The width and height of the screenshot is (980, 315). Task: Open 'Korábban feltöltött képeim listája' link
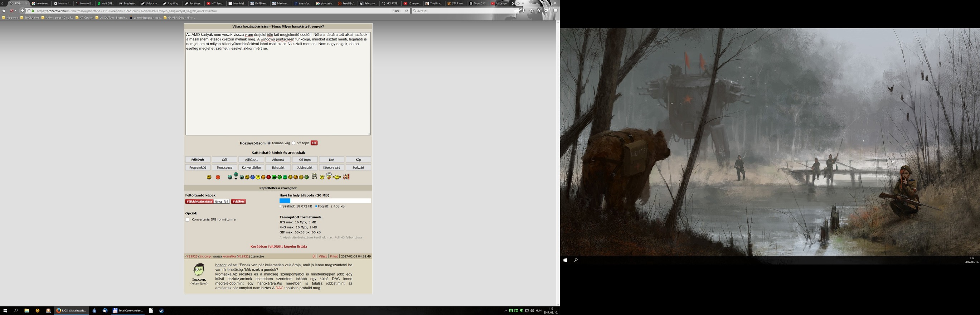coord(279,247)
